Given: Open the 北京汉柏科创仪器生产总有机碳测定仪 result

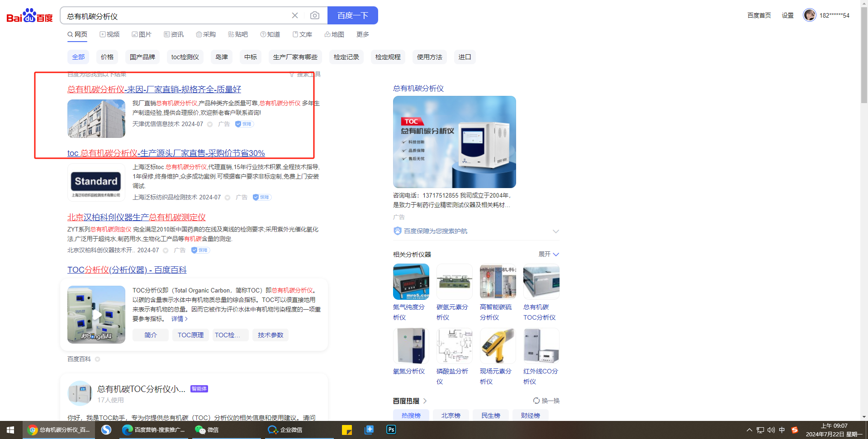Looking at the screenshot, I should 137,217.
